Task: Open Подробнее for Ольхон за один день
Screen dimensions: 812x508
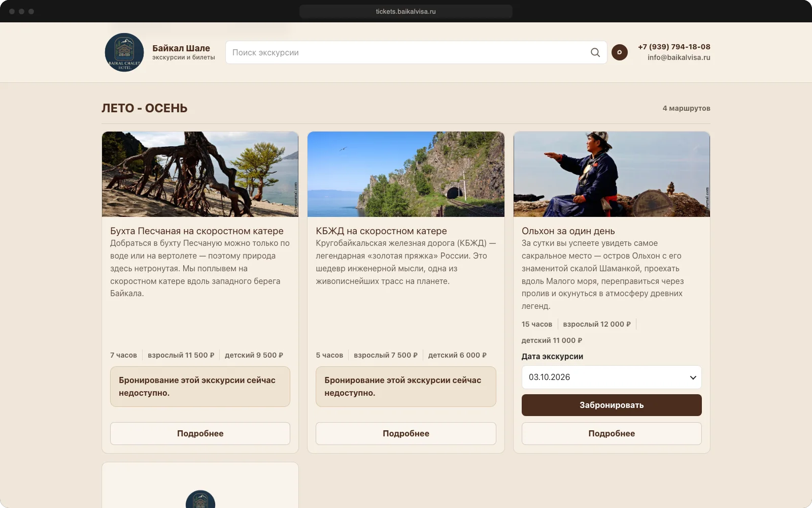Action: (x=612, y=433)
